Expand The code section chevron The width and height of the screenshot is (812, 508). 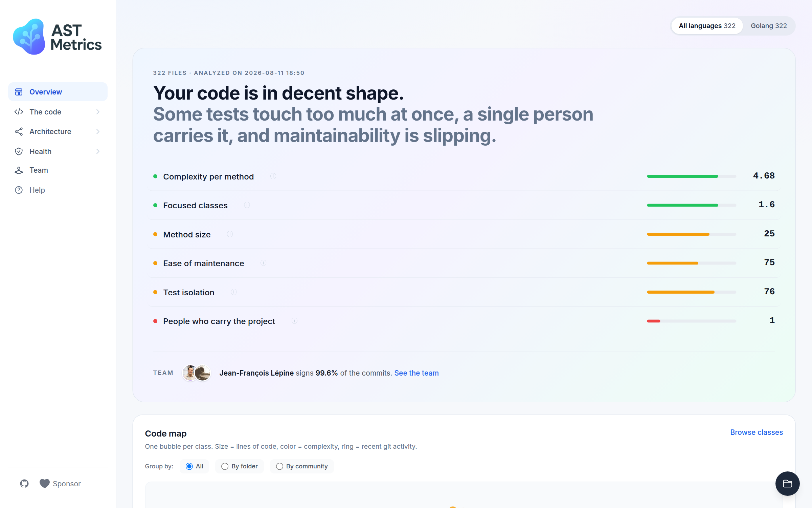pos(98,112)
